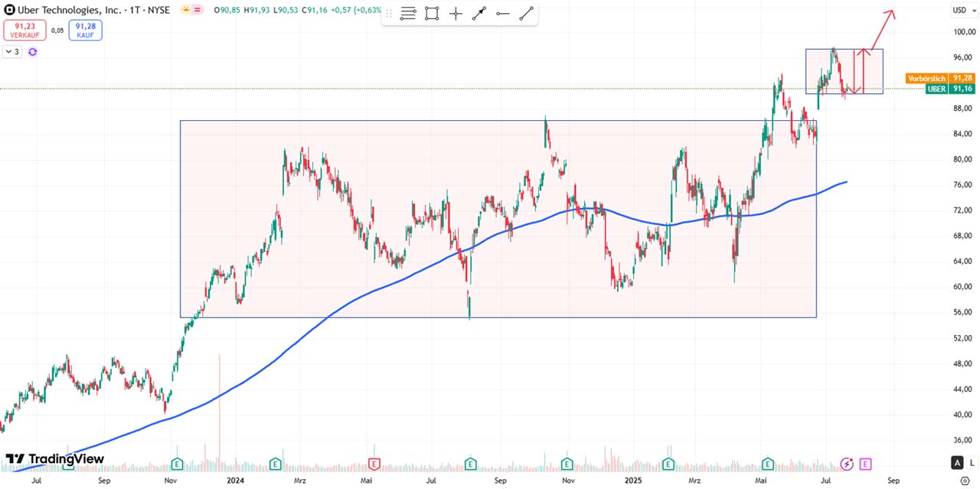Grab the dotted handle of the drawing toolbar
This screenshot has width=980, height=489.
(389, 13)
